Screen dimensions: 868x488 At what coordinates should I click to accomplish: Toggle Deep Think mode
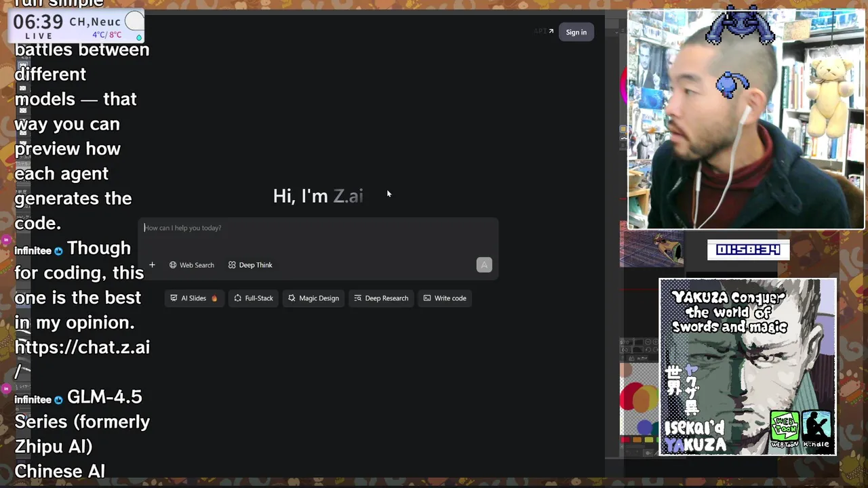[x=250, y=265]
